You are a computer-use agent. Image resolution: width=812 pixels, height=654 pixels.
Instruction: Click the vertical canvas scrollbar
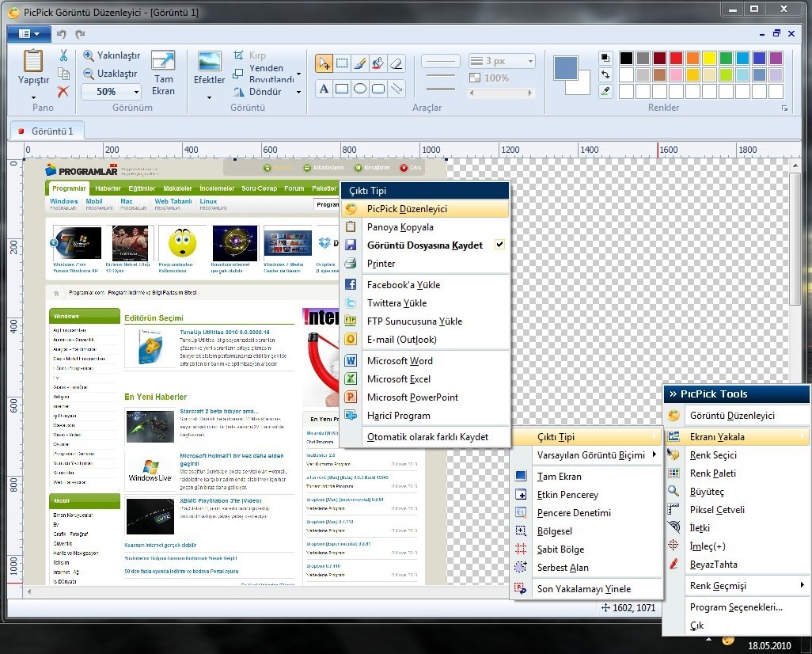point(795,239)
